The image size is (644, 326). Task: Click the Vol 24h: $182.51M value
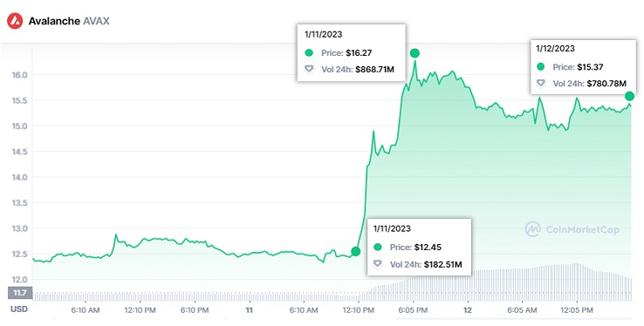coord(426,264)
